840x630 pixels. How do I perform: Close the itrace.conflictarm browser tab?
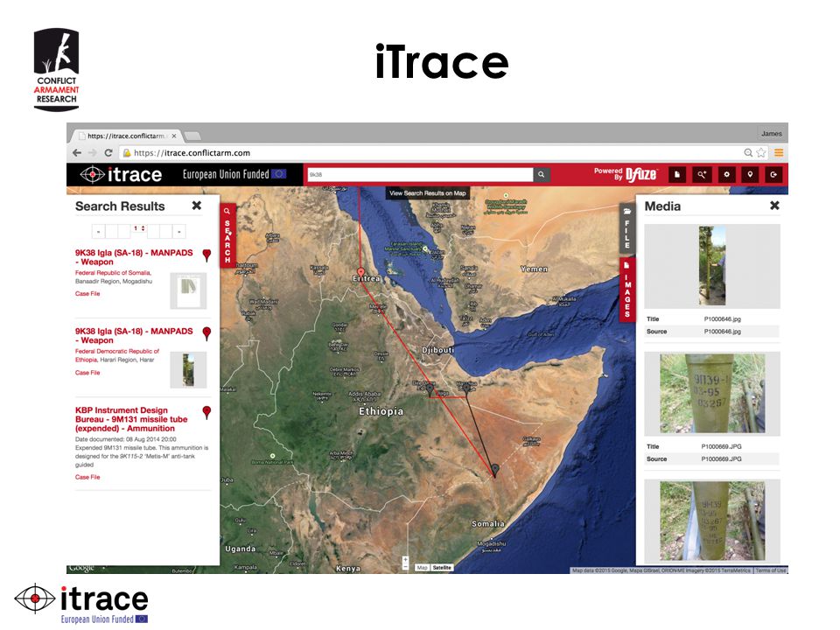coord(174,136)
